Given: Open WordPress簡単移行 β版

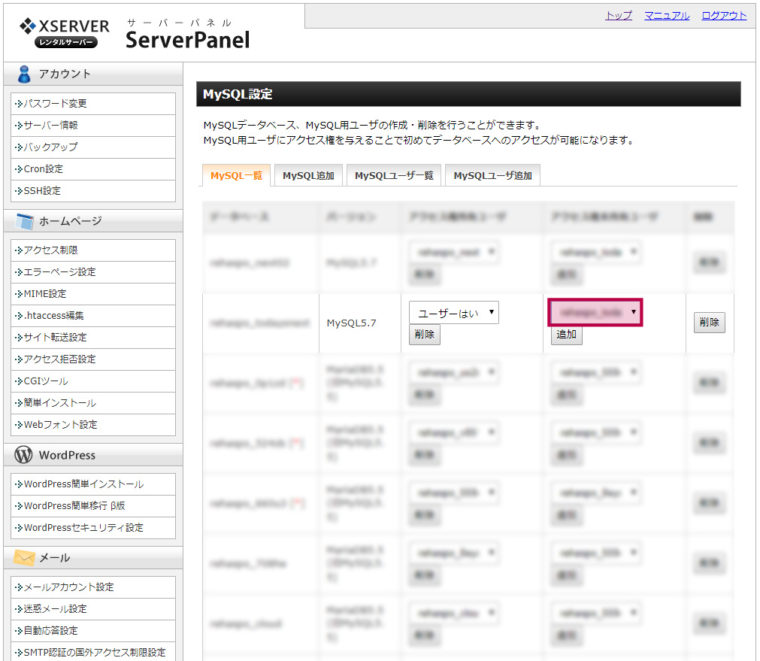Looking at the screenshot, I should coord(93,506).
